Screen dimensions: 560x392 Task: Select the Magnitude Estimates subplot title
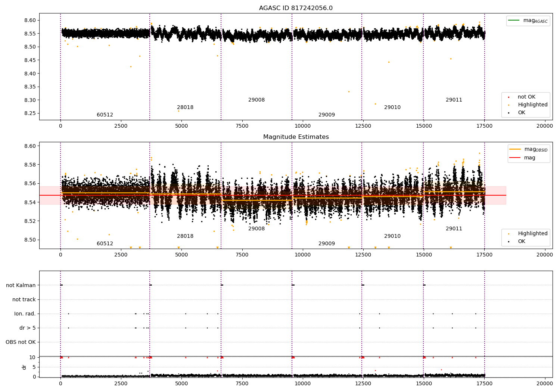click(x=296, y=137)
